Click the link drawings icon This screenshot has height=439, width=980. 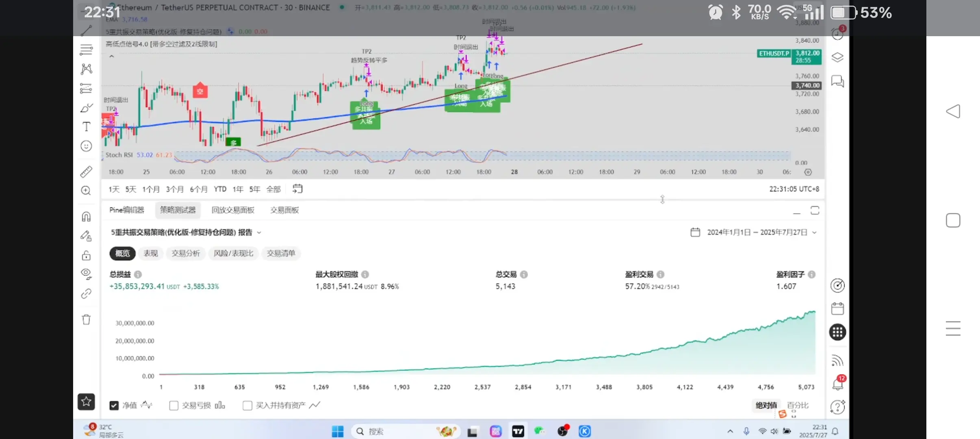[x=86, y=293]
